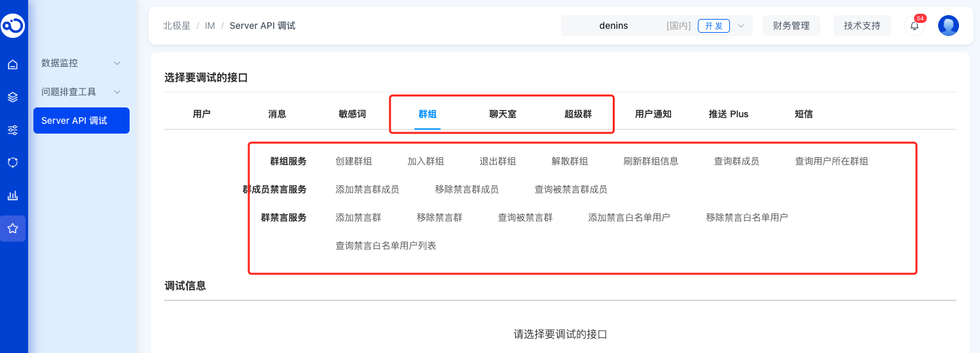Expand the 数据监控 menu
Image resolution: width=980 pixels, height=353 pixels.
point(81,63)
